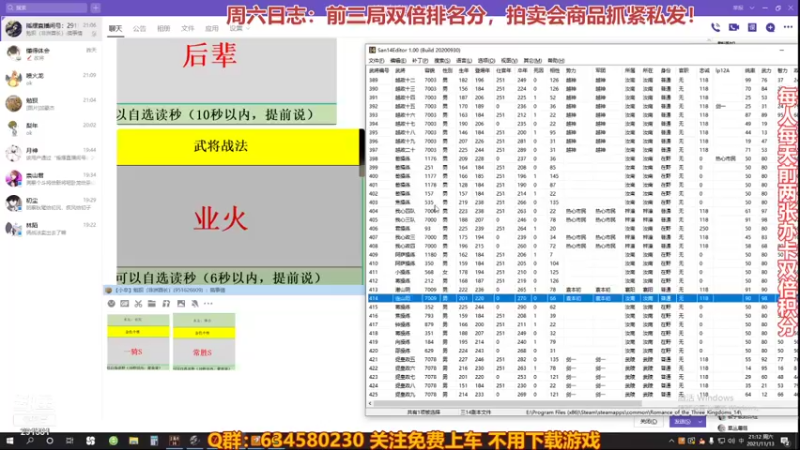
Task: Click the taskbar search magnifier
Action: (30, 441)
